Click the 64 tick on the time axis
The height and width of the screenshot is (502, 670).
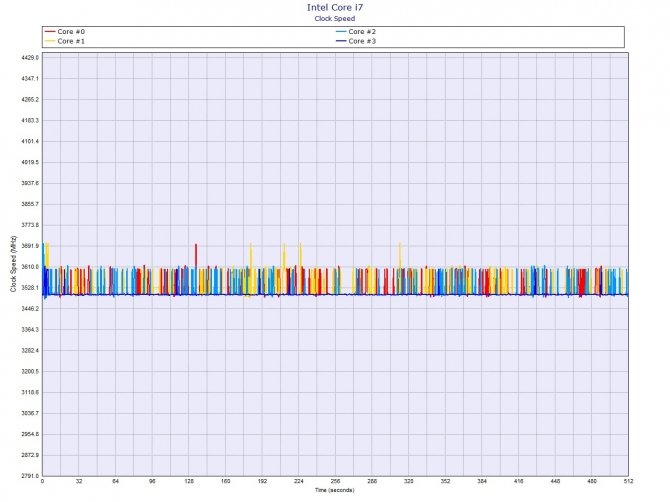[116, 481]
